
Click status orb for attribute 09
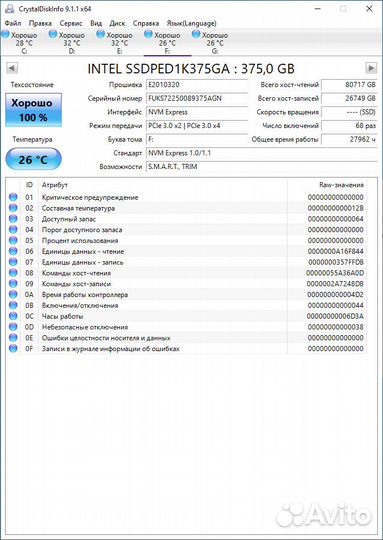coord(13,284)
